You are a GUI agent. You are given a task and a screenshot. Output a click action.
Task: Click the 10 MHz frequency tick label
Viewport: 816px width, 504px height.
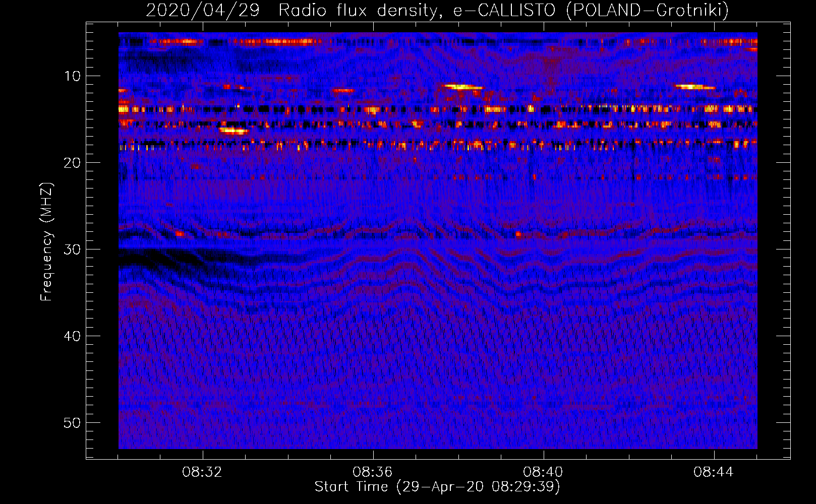(73, 76)
